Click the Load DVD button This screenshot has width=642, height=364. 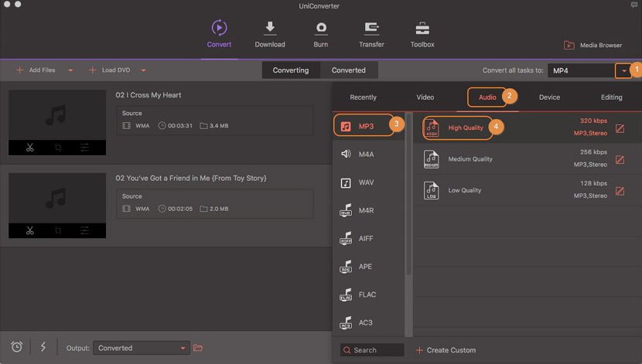109,70
